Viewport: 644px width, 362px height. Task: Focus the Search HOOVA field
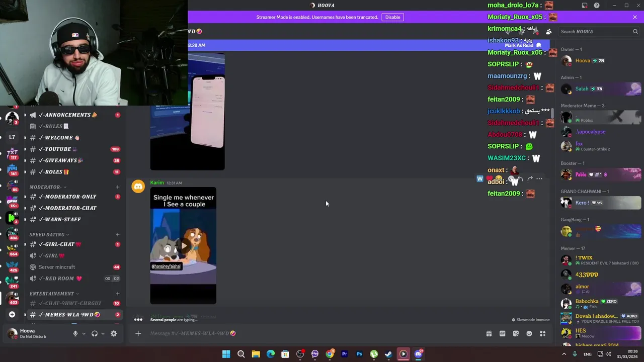[599, 31]
